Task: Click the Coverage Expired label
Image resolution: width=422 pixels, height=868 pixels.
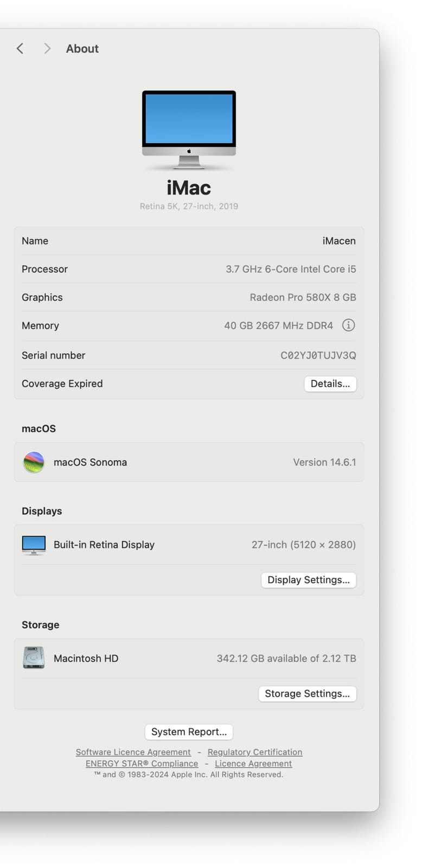Action: [x=62, y=384]
